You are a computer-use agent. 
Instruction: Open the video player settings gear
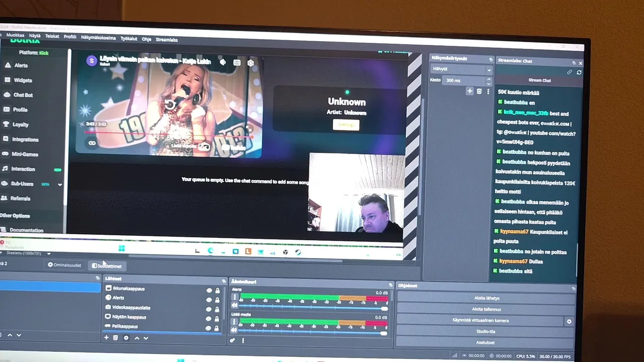[x=251, y=63]
